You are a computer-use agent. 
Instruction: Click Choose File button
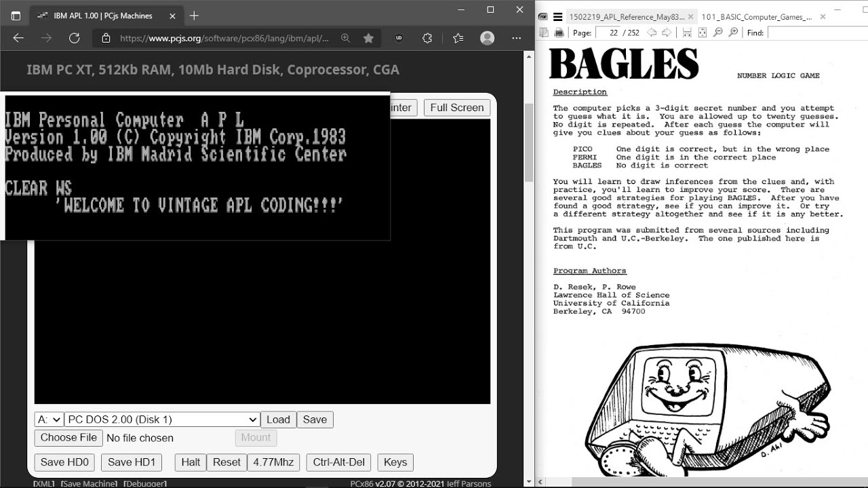pos(68,437)
